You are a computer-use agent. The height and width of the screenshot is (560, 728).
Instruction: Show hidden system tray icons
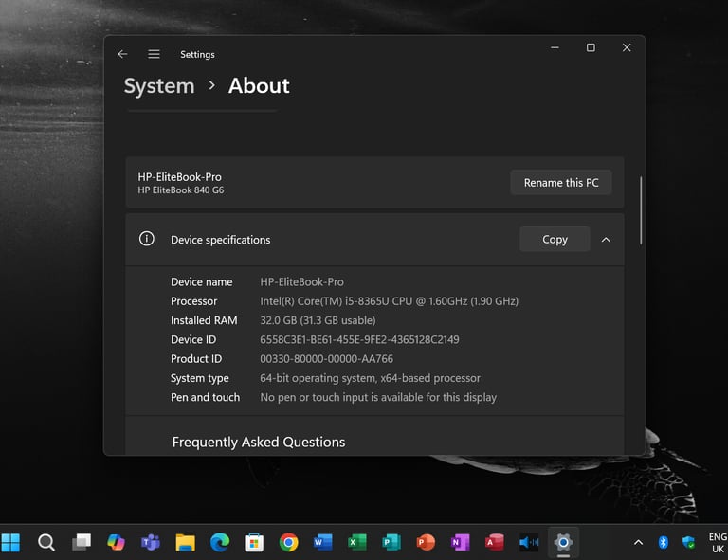(x=638, y=542)
